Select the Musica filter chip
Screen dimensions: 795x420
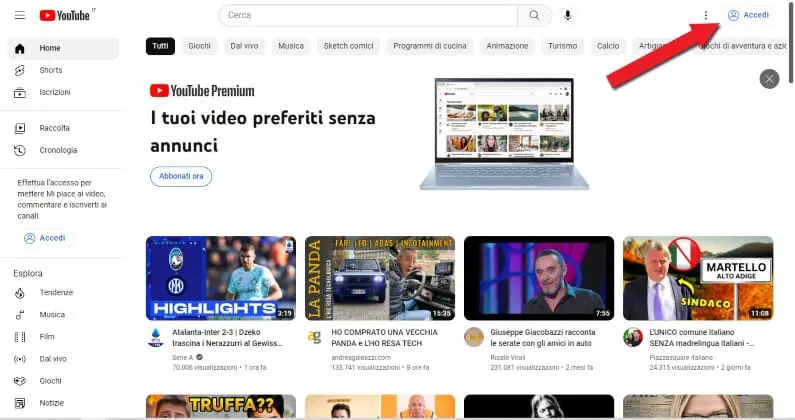291,46
